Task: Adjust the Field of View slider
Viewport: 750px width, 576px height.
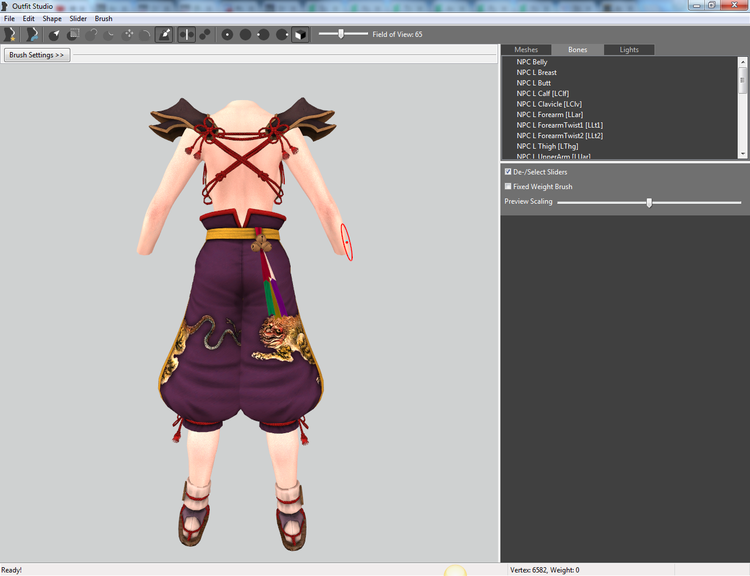Action: pos(342,34)
